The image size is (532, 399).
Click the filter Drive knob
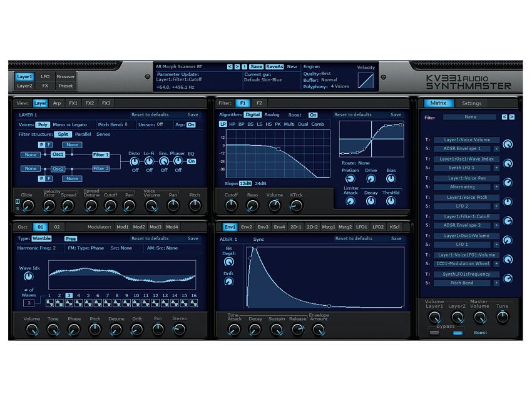(371, 179)
